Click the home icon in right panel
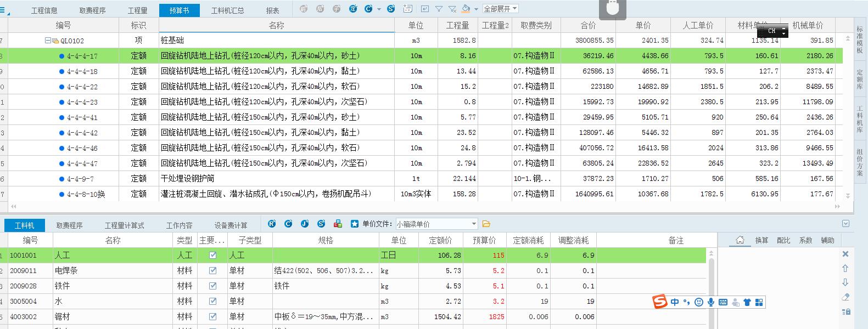Image resolution: width=868 pixels, height=329 pixels. point(740,240)
